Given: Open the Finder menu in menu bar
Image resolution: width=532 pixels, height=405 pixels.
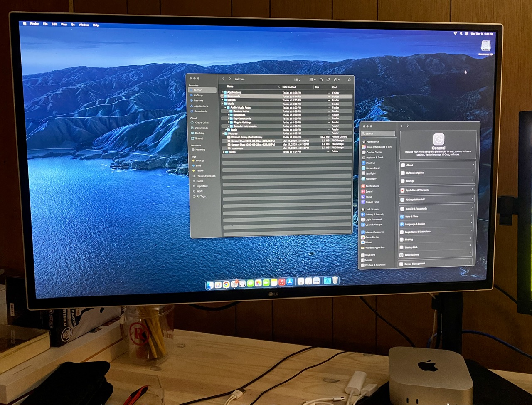Looking at the screenshot, I should tap(34, 24).
